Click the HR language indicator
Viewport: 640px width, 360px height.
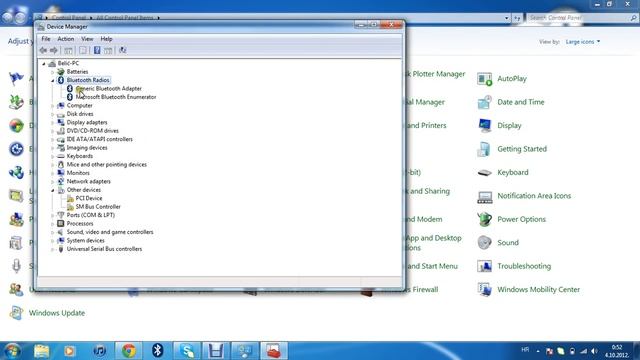pyautogui.click(x=525, y=350)
